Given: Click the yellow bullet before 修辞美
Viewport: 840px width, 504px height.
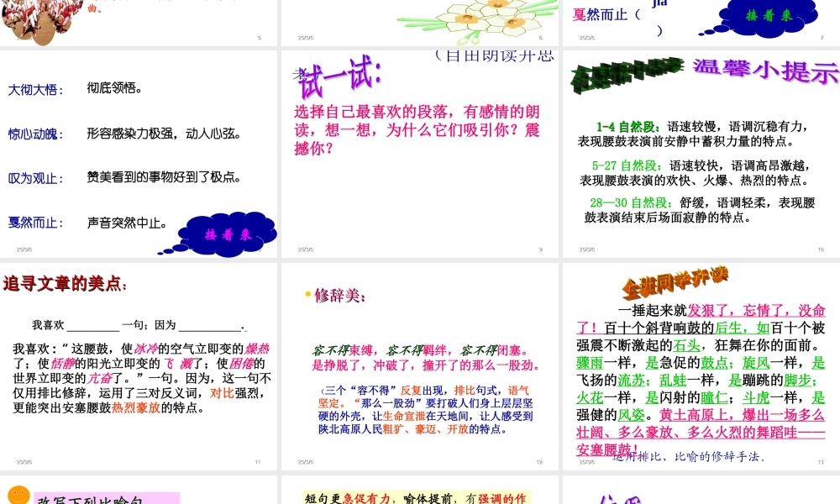Looking at the screenshot, I should [x=308, y=294].
